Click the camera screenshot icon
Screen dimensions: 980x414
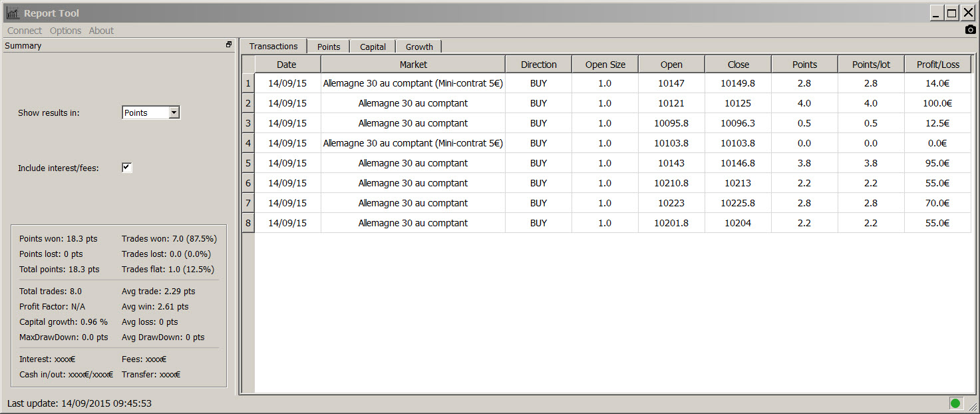point(970,30)
